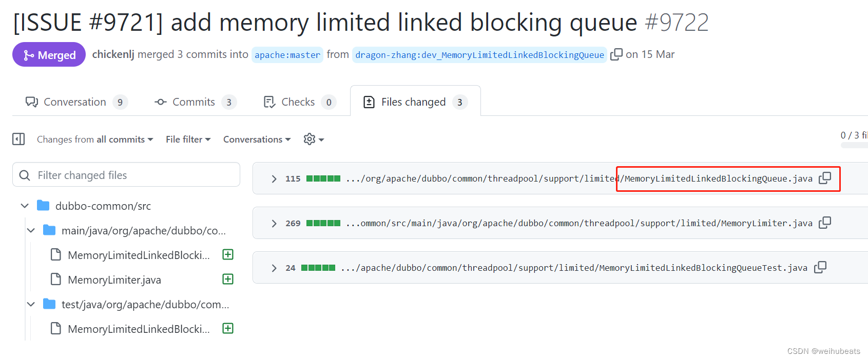This screenshot has height=359, width=868.
Task: Copy the head branch name icon
Action: 616,54
